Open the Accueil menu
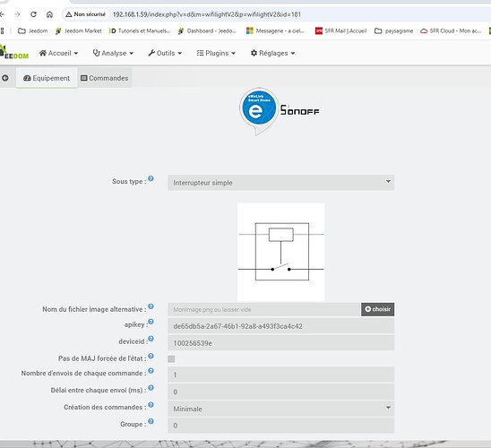 [x=58, y=53]
